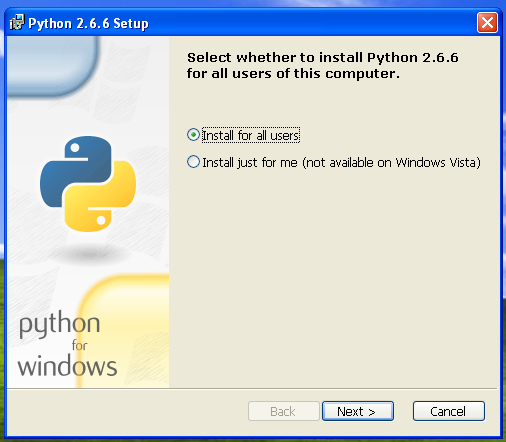Choose the Install just for me radio button
Viewport: 506px width, 442px height.
[193, 162]
